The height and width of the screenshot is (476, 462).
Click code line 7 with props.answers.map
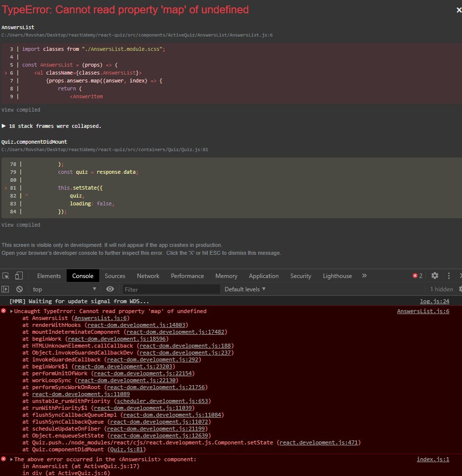pyautogui.click(x=104, y=81)
